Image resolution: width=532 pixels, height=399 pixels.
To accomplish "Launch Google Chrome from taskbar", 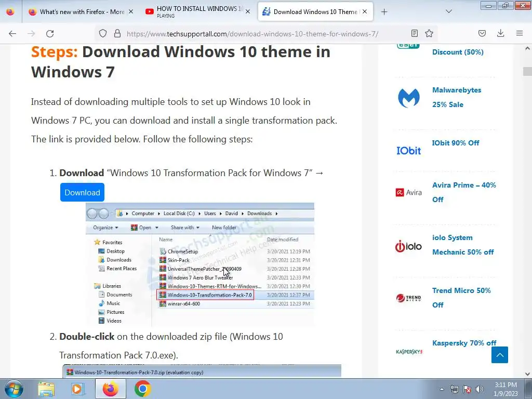I will (142, 389).
